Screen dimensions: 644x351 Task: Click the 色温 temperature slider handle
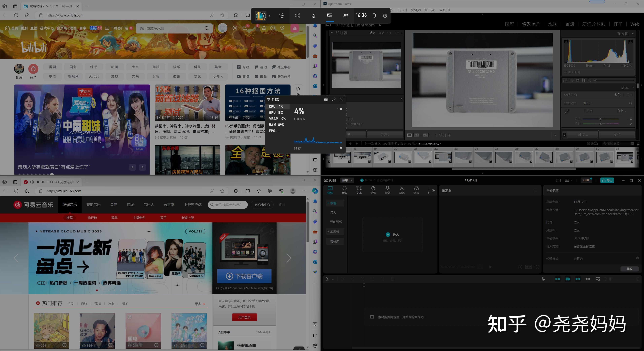point(600,119)
